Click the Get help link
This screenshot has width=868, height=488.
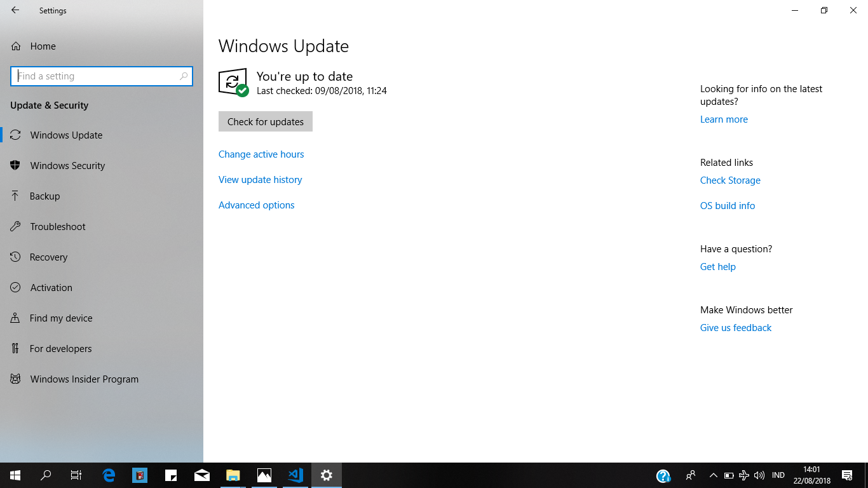718,266
